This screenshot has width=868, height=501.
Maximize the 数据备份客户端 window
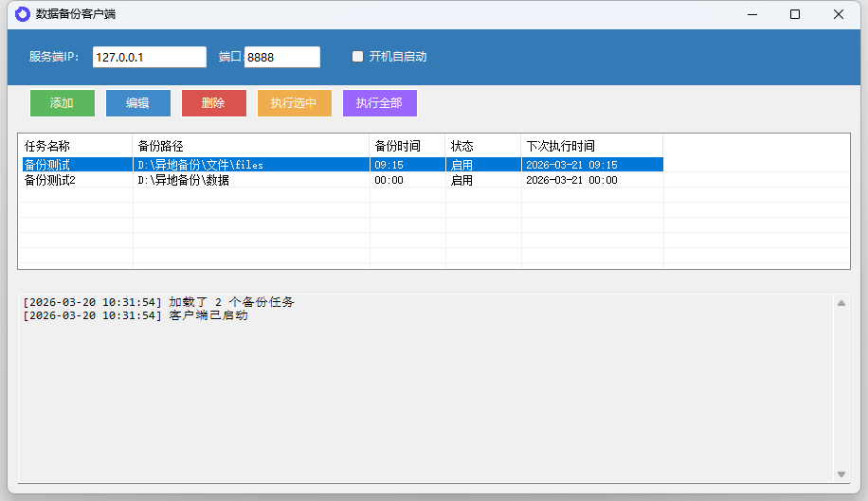pyautogui.click(x=795, y=14)
